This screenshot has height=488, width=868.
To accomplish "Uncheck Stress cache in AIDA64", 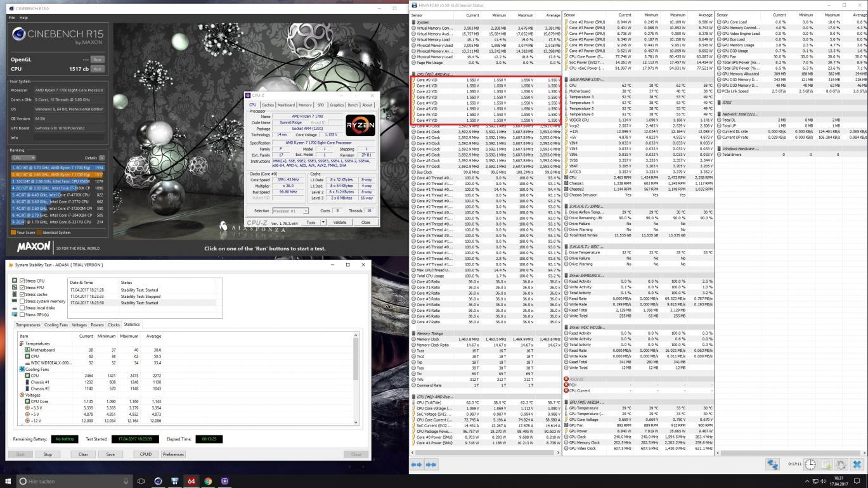I will [23, 295].
